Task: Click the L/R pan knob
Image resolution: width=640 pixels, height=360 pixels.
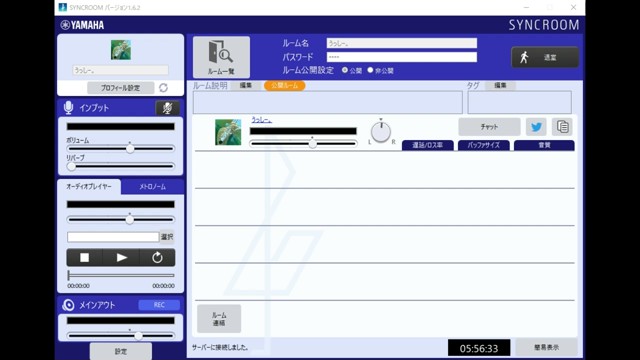Action: point(381,132)
